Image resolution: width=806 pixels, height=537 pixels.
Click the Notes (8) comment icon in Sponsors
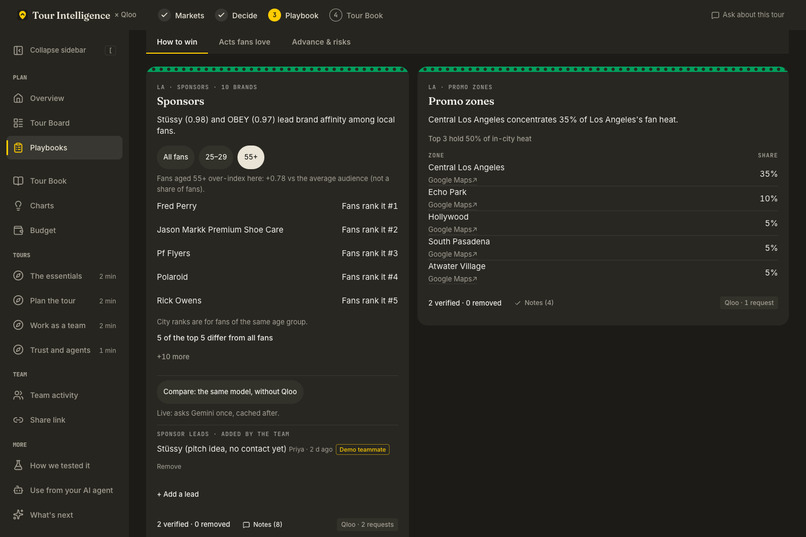(x=246, y=525)
